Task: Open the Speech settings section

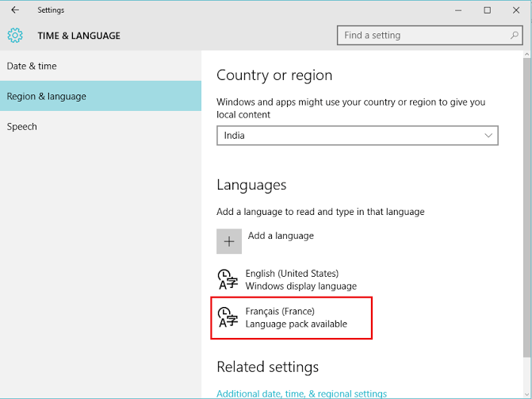Action: click(101, 126)
